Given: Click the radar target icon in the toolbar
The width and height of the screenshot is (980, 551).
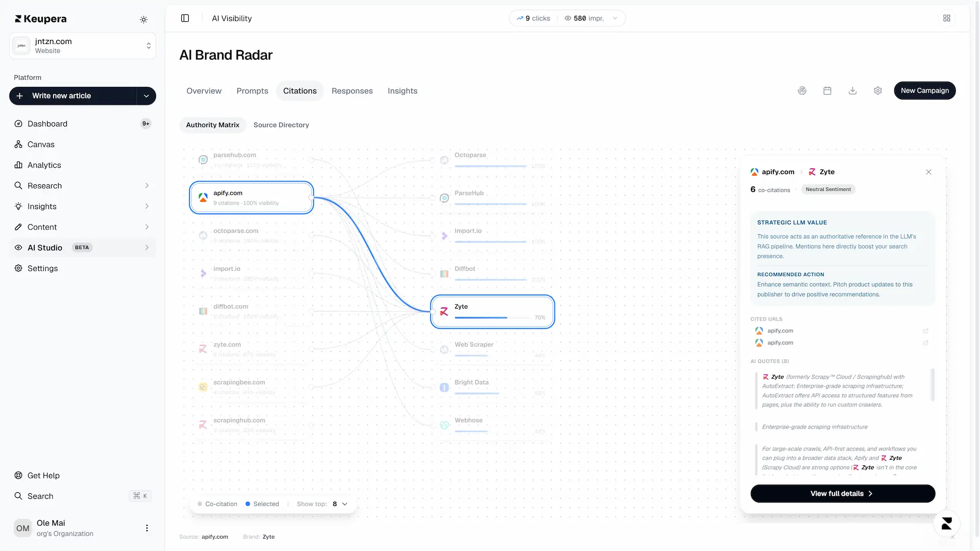Looking at the screenshot, I should coord(802,91).
